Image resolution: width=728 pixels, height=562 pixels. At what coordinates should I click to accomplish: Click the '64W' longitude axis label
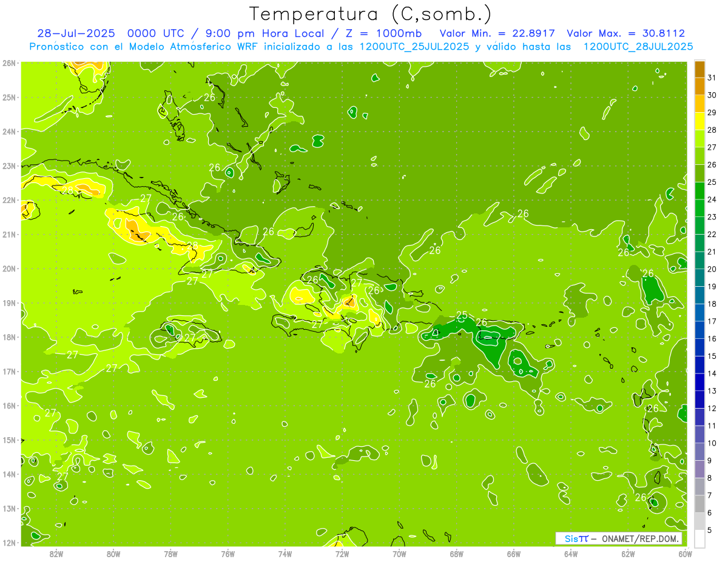pyautogui.click(x=571, y=554)
